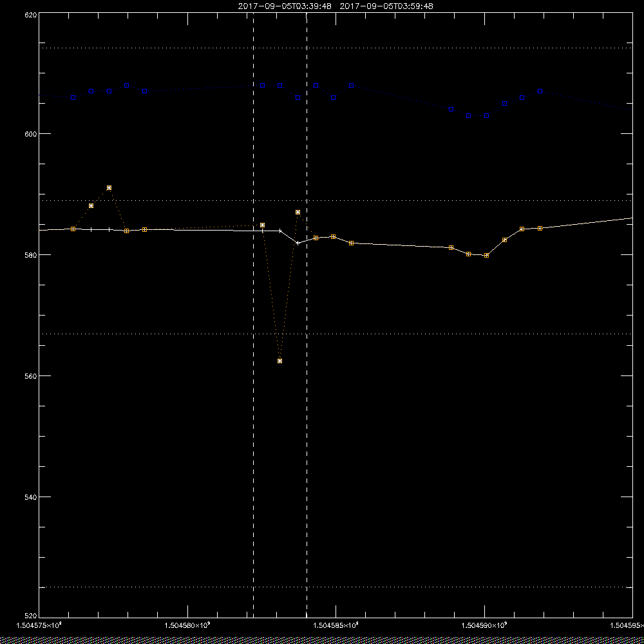Click the x-axis label 1.504575×10⁹
644x644 pixels.
(39, 625)
